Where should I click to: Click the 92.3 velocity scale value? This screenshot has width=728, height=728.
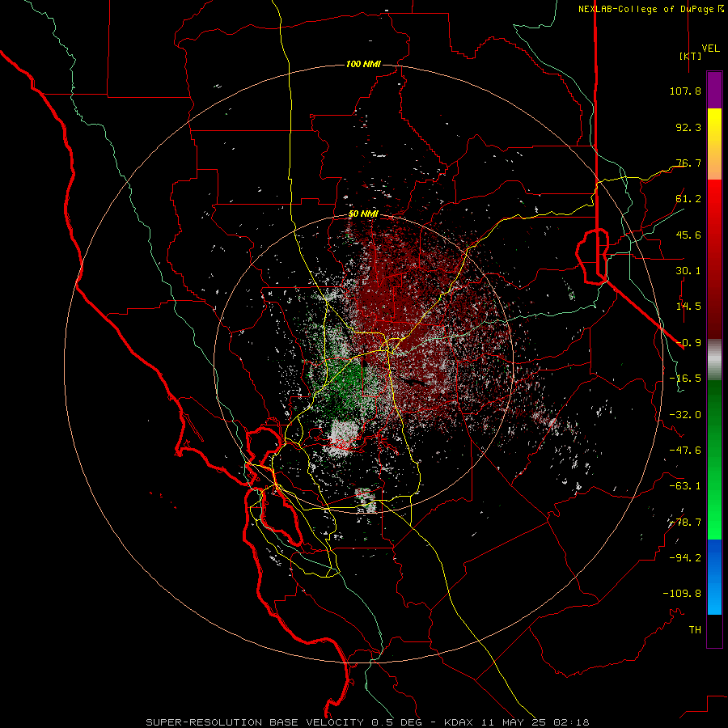click(x=688, y=127)
